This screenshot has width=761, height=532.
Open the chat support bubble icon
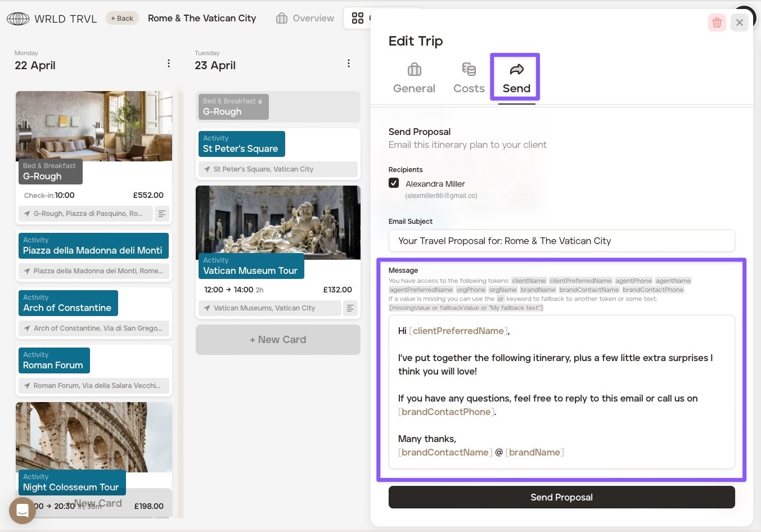22,511
